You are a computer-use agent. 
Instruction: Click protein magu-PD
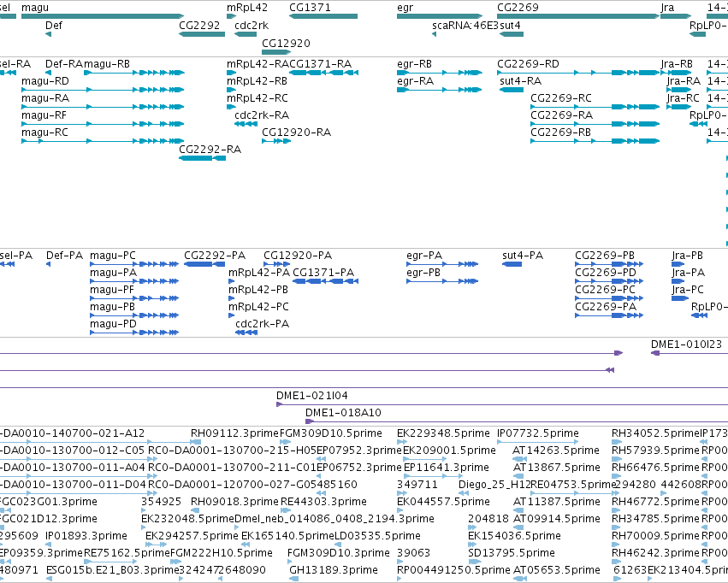coord(113,324)
